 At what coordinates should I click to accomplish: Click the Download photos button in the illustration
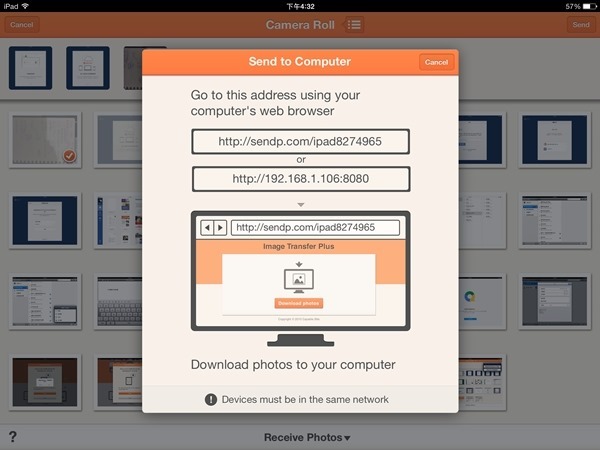tap(299, 303)
